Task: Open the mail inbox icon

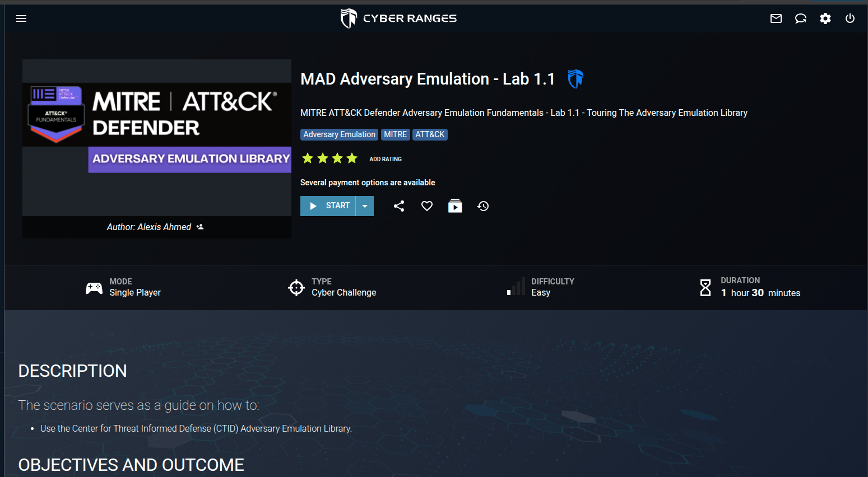Action: (776, 18)
